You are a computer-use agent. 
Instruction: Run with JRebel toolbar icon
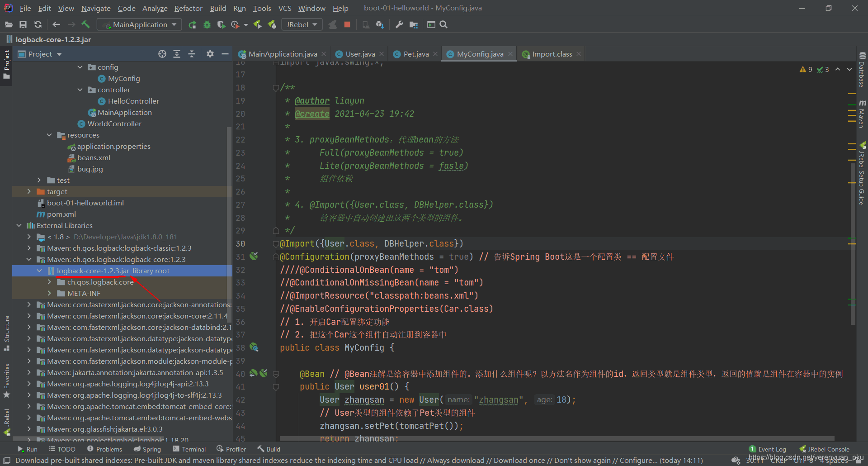coord(257,24)
